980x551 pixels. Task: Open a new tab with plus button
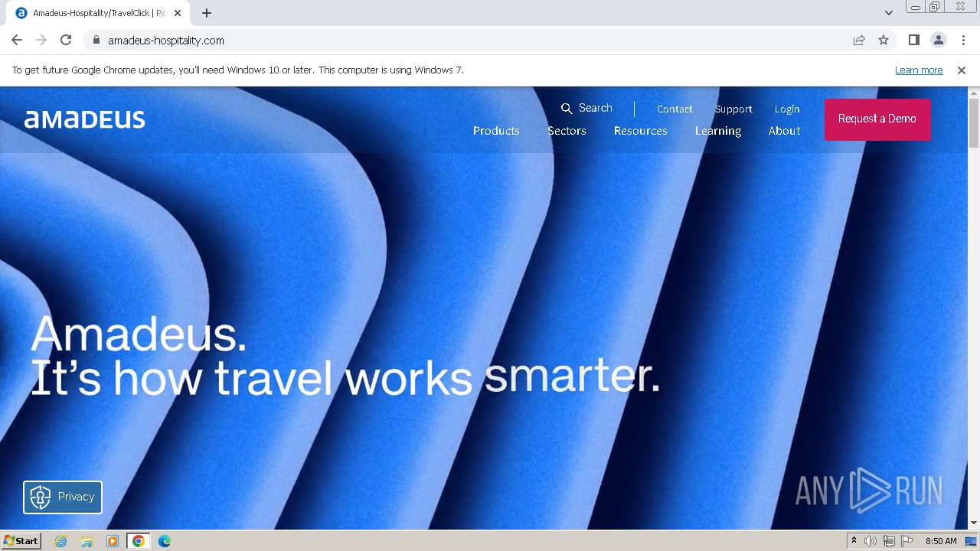click(207, 13)
